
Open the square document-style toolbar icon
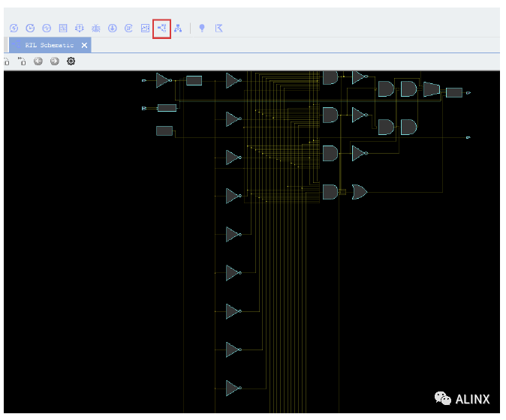pos(63,28)
